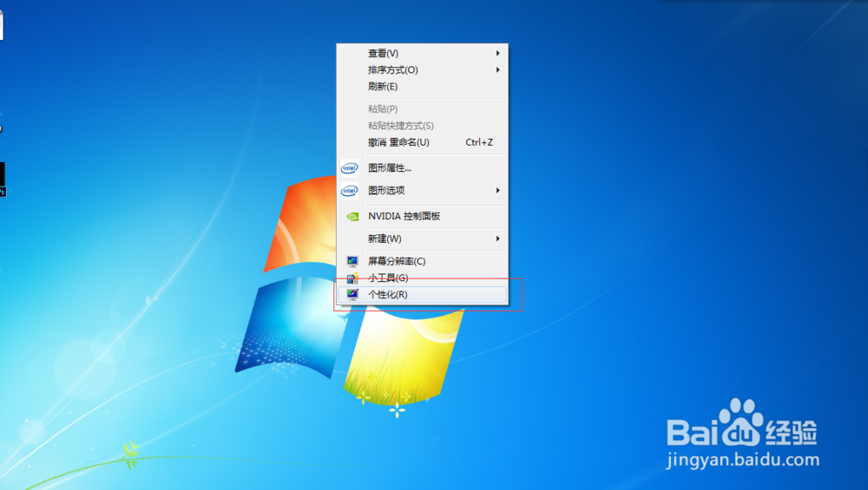Screen dimensions: 868x490
Task: Expand the arrow next to 图形选项
Action: click(497, 190)
